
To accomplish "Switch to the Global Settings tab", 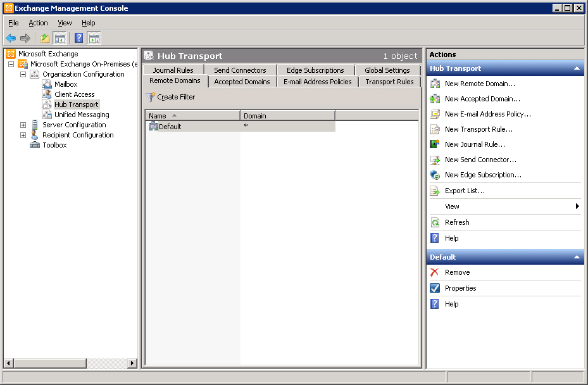I will [x=387, y=70].
